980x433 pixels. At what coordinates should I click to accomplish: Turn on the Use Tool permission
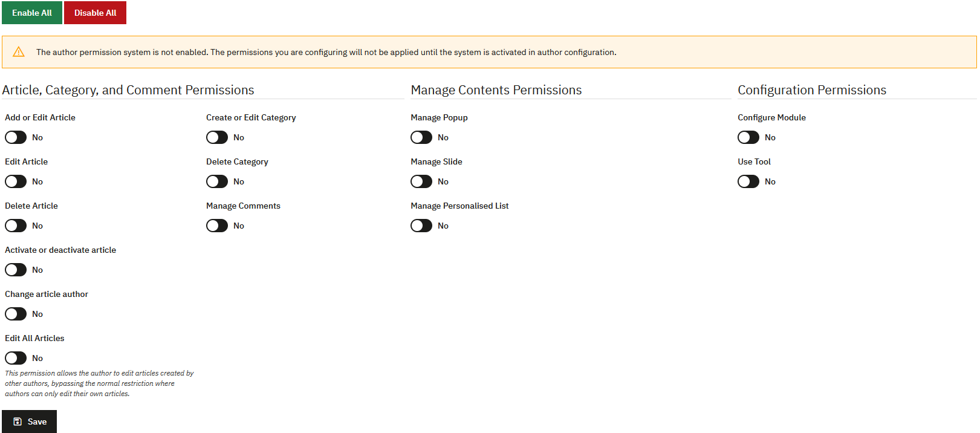coord(748,181)
